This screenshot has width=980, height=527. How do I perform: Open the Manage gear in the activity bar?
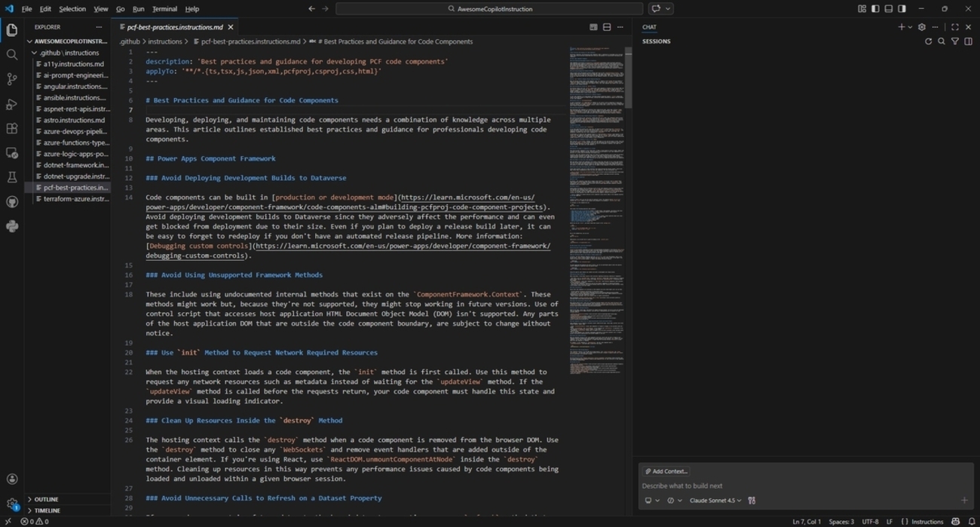[x=12, y=504]
